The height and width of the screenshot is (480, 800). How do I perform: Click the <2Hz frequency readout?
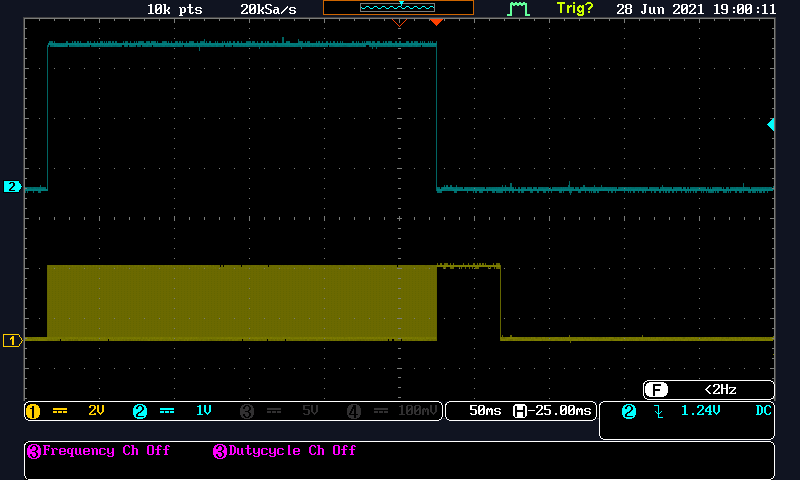[x=720, y=390]
